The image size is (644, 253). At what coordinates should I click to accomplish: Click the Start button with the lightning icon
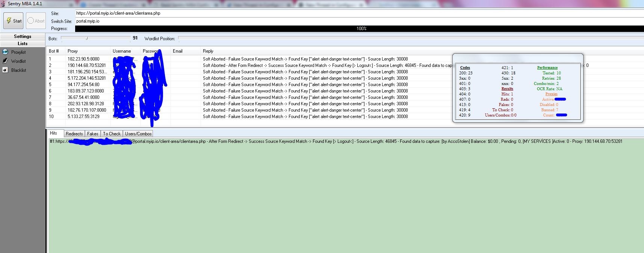pos(13,21)
